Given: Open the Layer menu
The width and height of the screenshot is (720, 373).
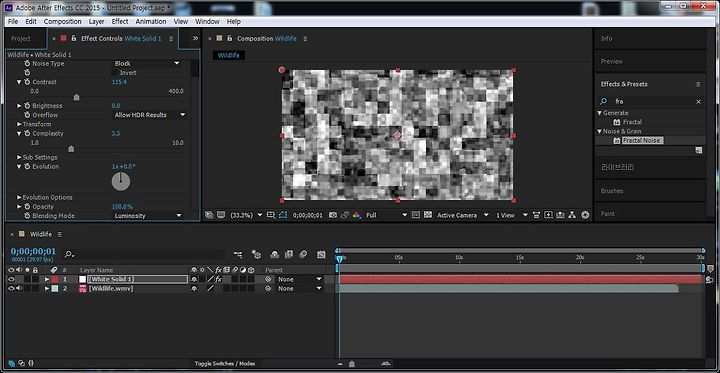Looking at the screenshot, I should (x=96, y=22).
